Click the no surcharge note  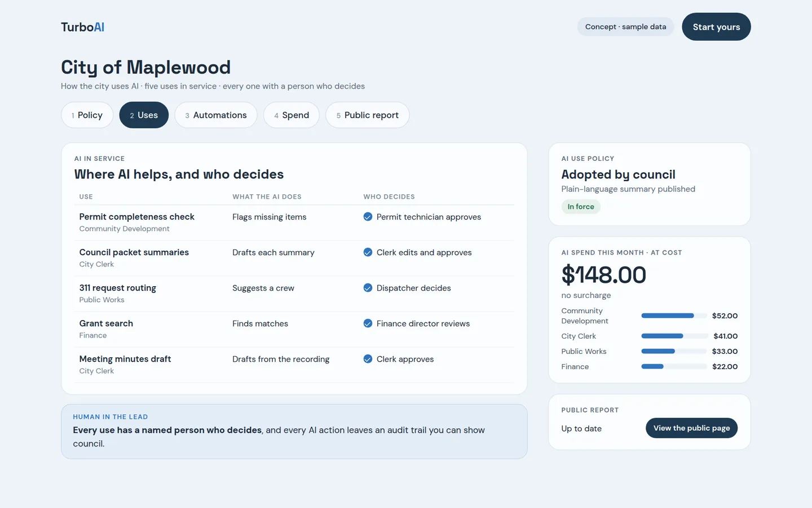click(586, 295)
